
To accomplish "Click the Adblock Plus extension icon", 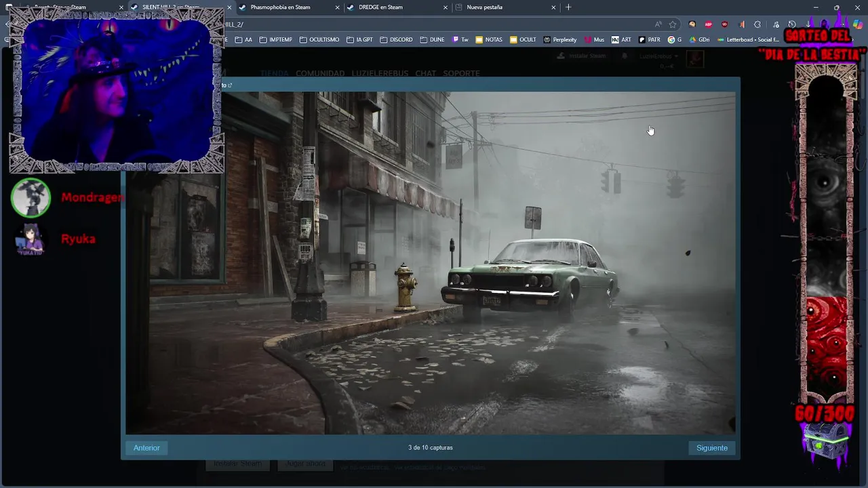I will coord(709,24).
